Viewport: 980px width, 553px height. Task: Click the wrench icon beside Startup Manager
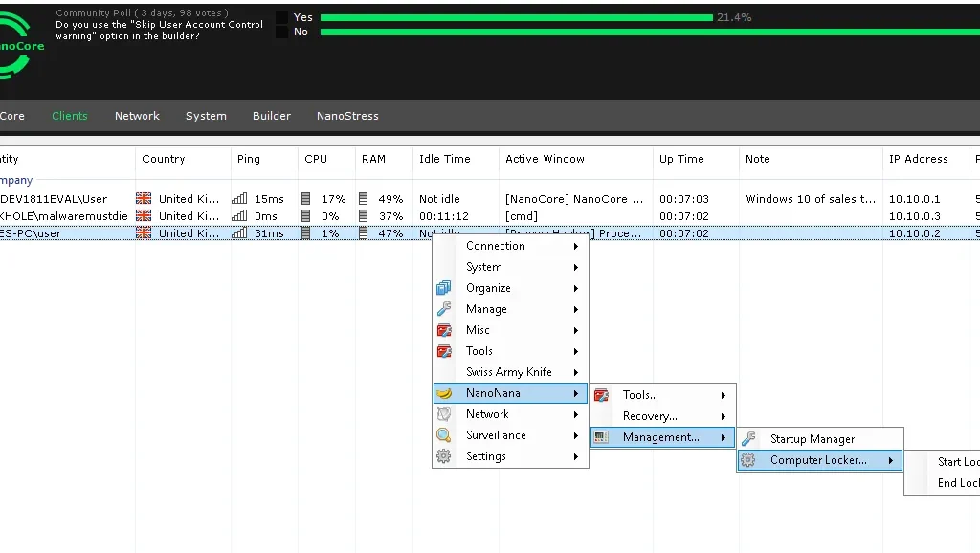pos(748,439)
